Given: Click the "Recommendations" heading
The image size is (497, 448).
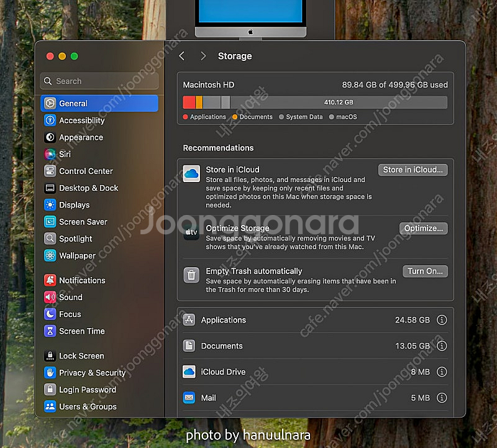Looking at the screenshot, I should click(219, 148).
